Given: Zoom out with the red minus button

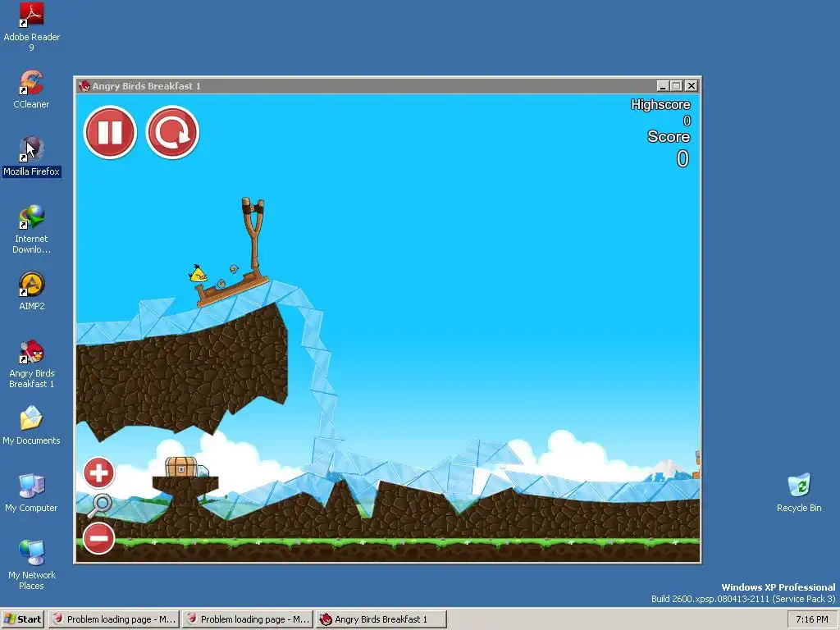Looking at the screenshot, I should (x=99, y=538).
